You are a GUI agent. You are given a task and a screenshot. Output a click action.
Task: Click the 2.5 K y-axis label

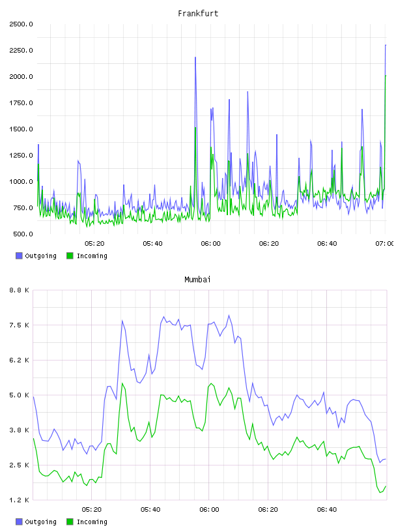click(20, 465)
